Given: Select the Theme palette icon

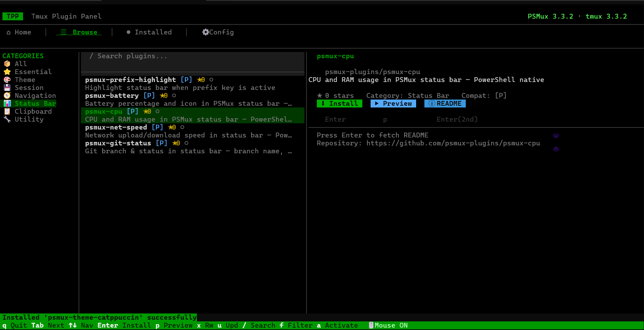Looking at the screenshot, I should pyautogui.click(x=7, y=80).
